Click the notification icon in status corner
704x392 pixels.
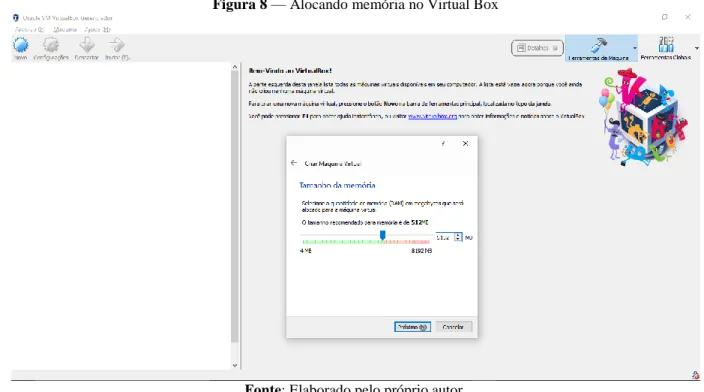point(695,375)
